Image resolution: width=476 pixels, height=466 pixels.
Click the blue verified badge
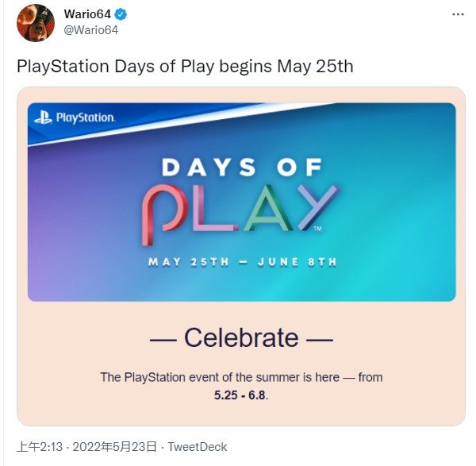(x=121, y=14)
